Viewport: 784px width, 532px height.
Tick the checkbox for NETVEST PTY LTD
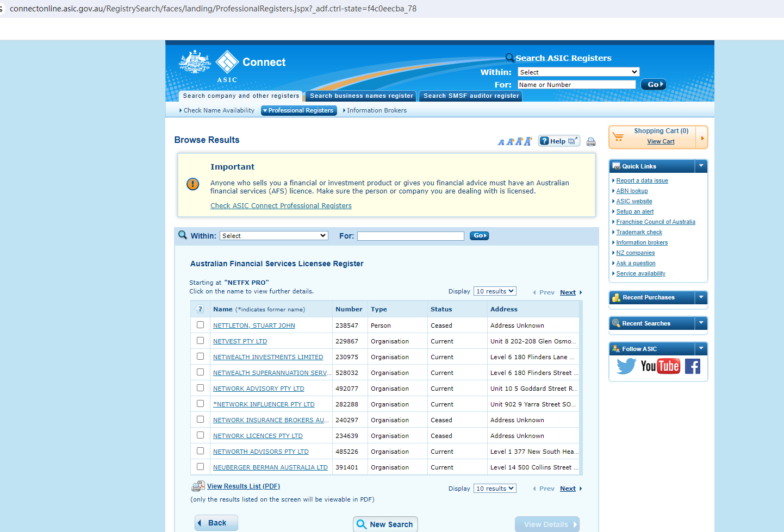pyautogui.click(x=200, y=341)
